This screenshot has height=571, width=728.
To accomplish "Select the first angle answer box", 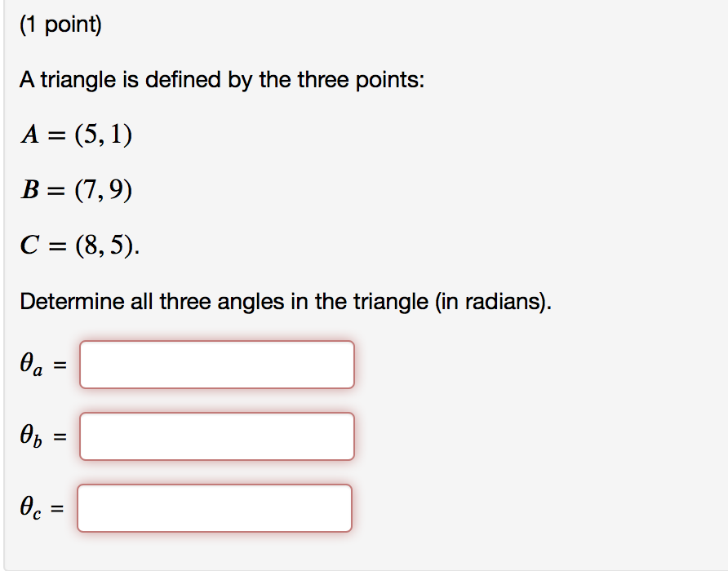I will (216, 365).
